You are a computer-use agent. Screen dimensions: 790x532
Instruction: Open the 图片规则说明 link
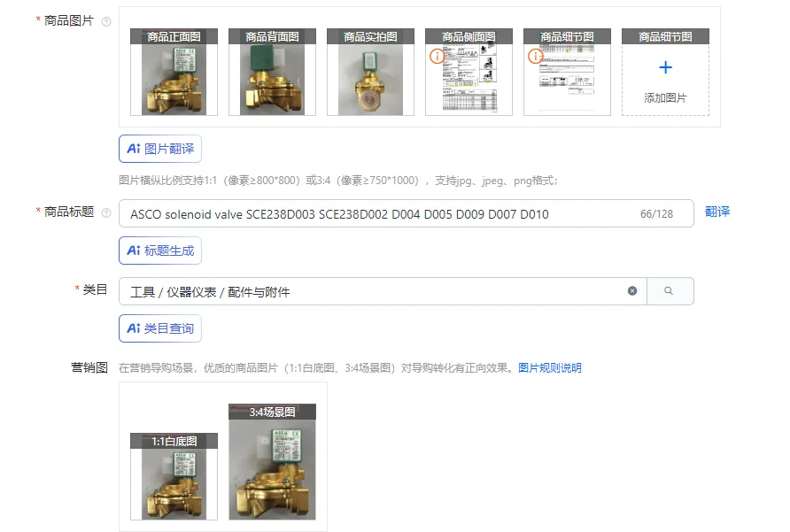pyautogui.click(x=550, y=367)
